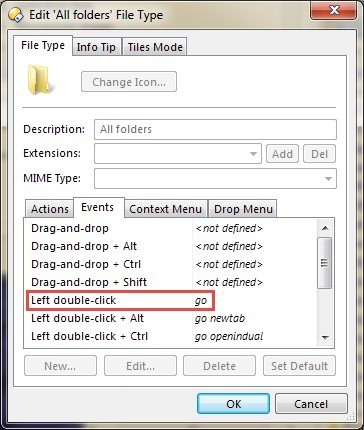Open the Drop Menu tab
Viewport: 364px width, 430px height.
[243, 209]
